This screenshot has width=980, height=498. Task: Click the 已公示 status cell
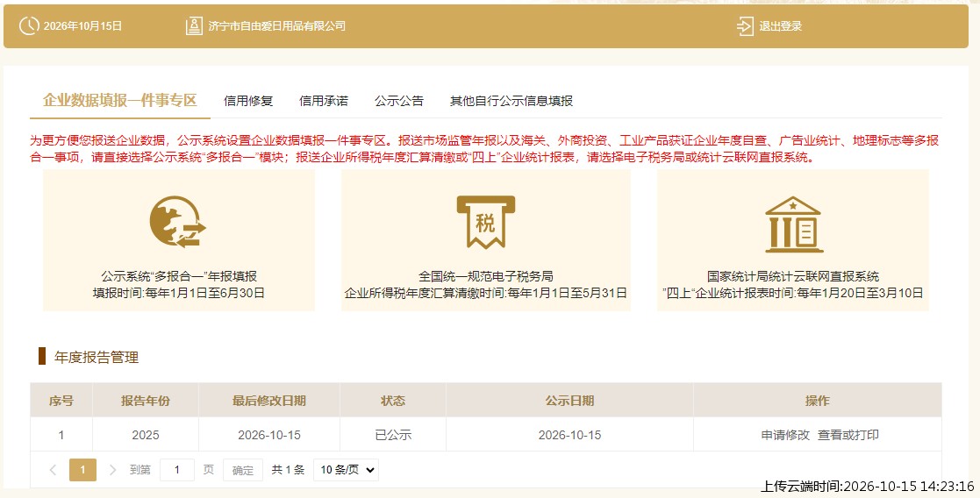pyautogui.click(x=393, y=435)
